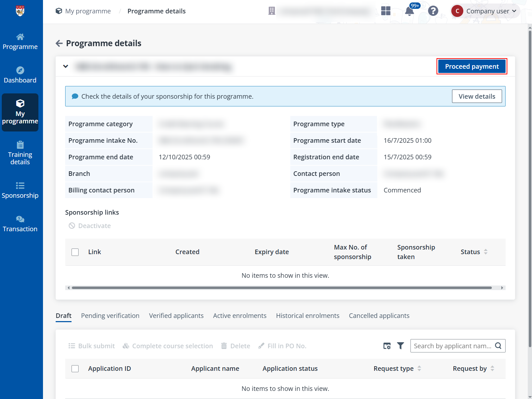Open column settings icon beside filter
Viewport: 532px width, 399px height.
click(x=387, y=346)
